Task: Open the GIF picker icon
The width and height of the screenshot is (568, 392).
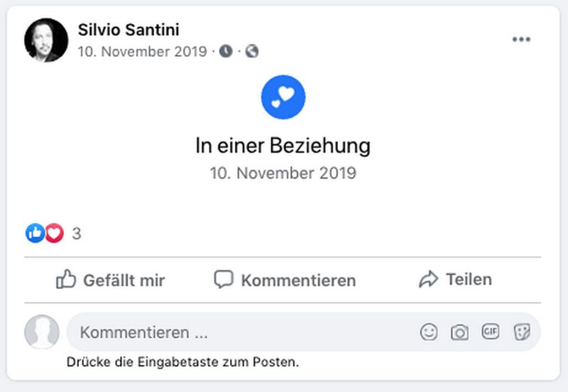Action: coord(491,332)
